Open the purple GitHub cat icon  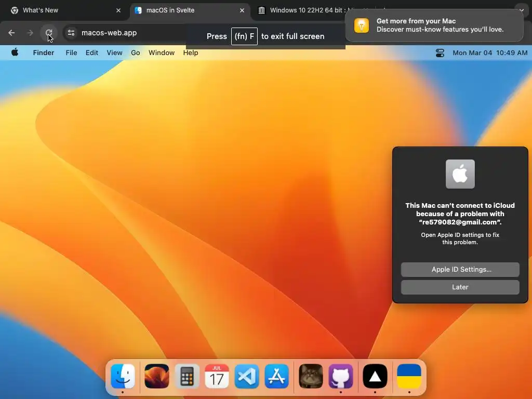341,376
